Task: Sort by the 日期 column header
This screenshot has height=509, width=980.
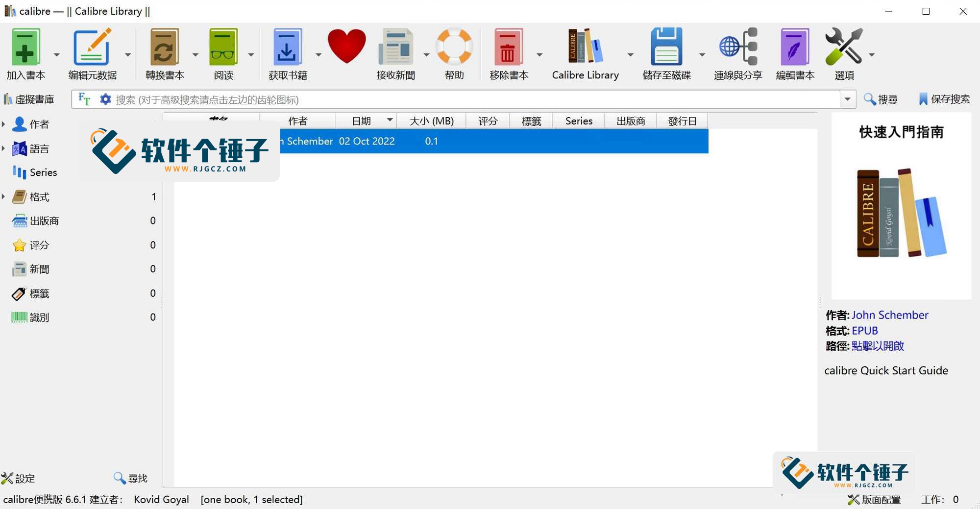Action: coord(366,121)
